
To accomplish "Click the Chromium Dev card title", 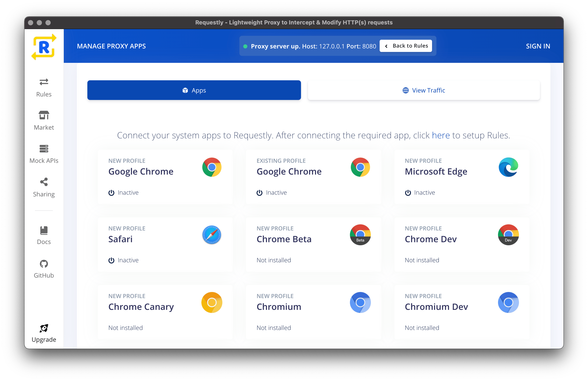I will tap(436, 307).
